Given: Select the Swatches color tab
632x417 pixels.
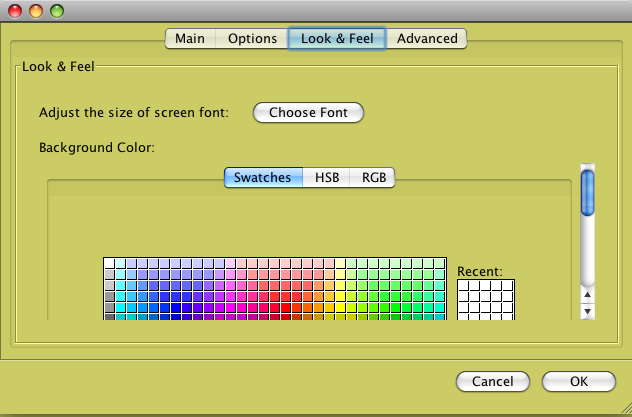Looking at the screenshot, I should 263,178.
